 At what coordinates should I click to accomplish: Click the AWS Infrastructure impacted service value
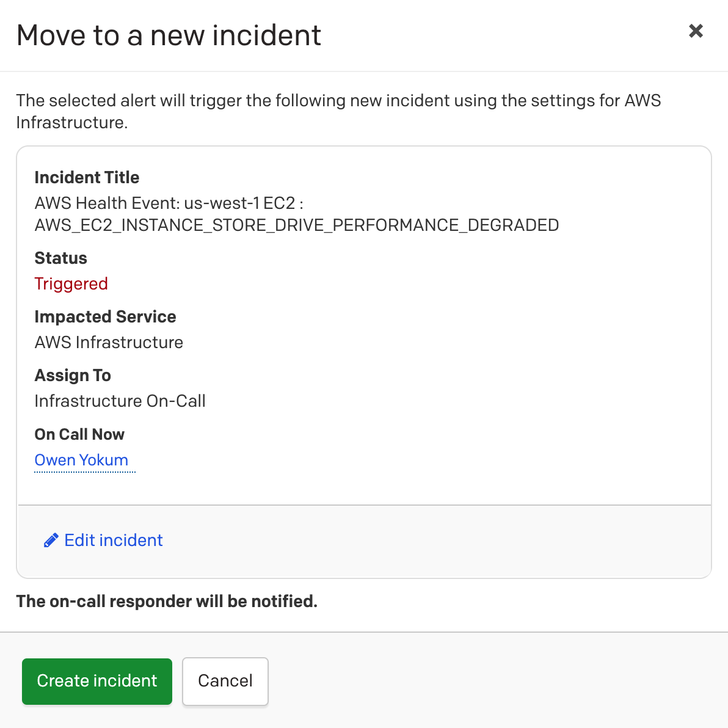[x=109, y=343]
